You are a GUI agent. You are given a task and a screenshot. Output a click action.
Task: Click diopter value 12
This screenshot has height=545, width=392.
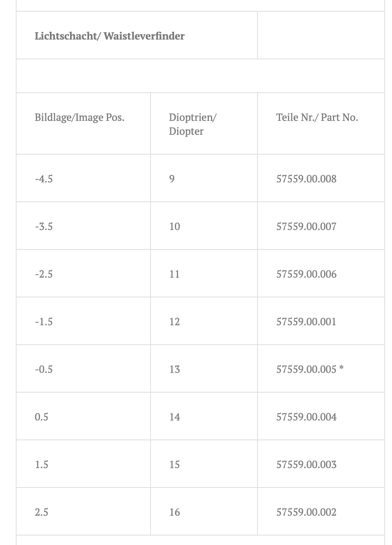[x=174, y=322]
